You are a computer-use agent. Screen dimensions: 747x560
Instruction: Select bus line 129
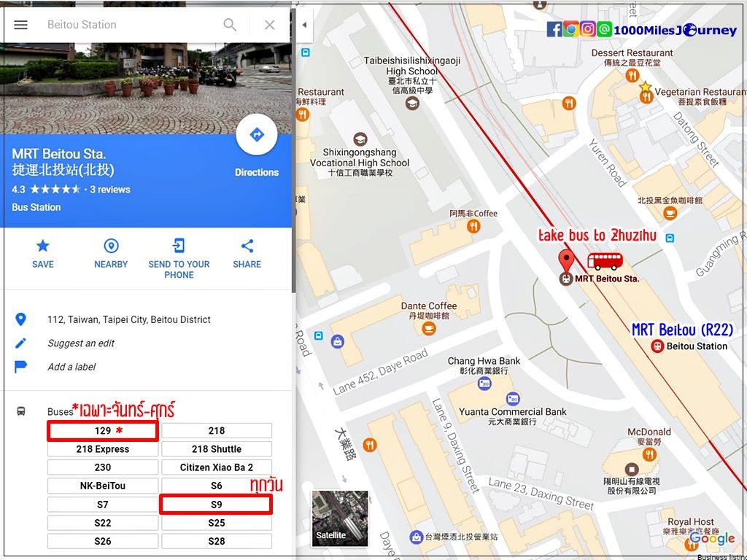click(x=102, y=431)
